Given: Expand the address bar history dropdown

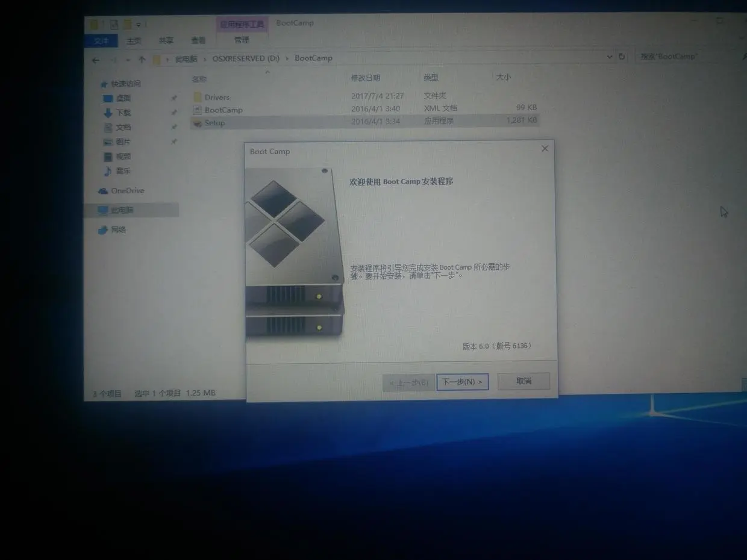Looking at the screenshot, I should (610, 57).
